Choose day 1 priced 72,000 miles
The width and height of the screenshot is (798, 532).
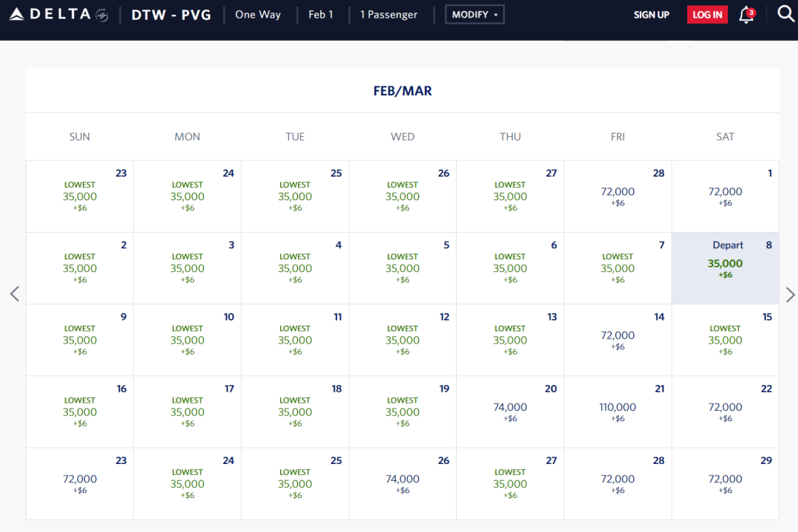[x=726, y=197]
